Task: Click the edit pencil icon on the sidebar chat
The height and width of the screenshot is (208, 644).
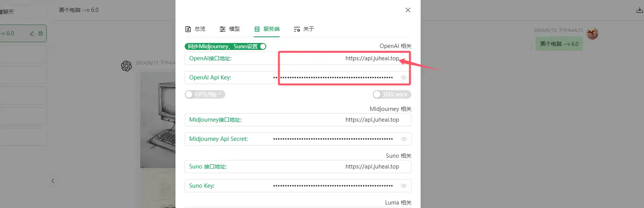Action: (x=32, y=33)
